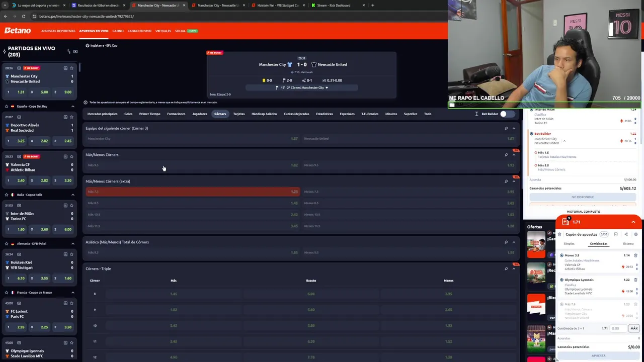644x362 pixels.
Task: Open the Córners markets tab
Action: [x=220, y=114]
